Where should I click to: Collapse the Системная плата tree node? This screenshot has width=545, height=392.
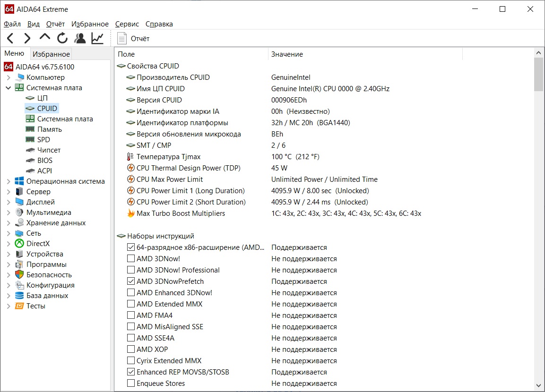[x=8, y=88]
